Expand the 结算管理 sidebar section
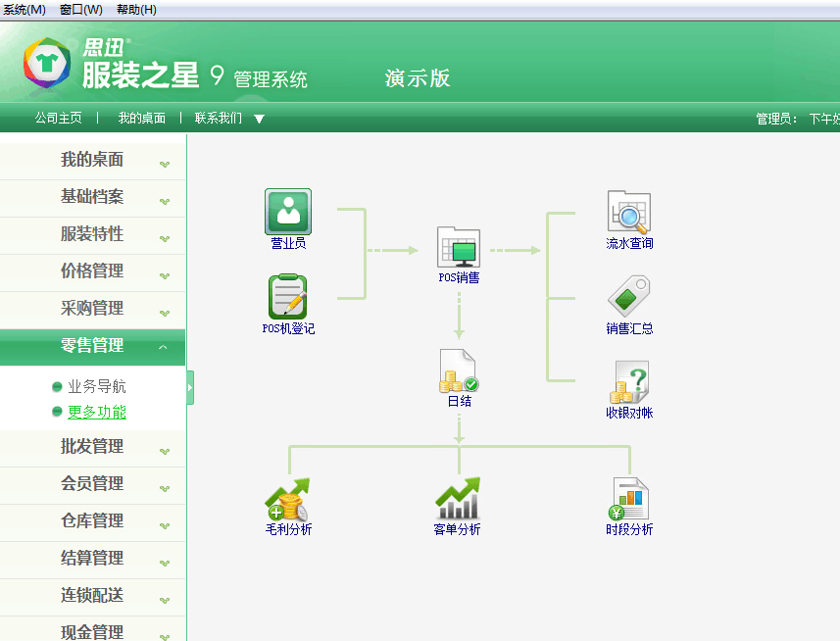Screen dimensions: 840x641 tap(93, 559)
